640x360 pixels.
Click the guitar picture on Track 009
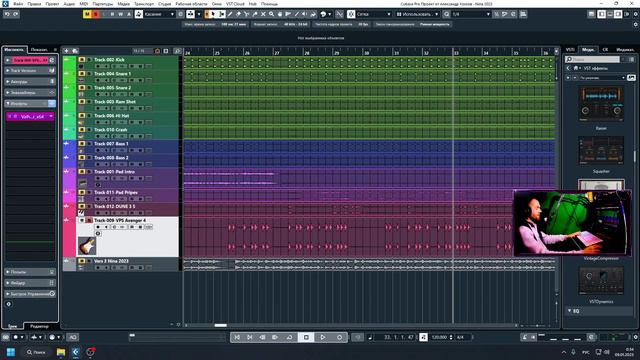point(87,246)
